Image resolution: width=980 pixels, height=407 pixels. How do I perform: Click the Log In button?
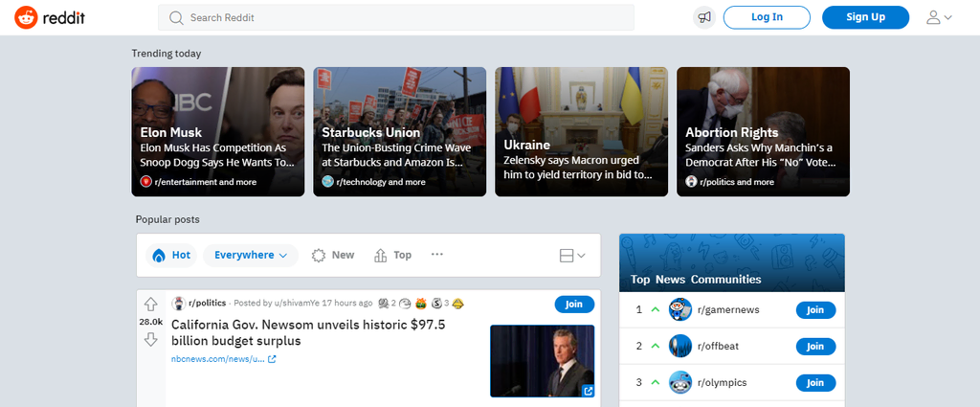click(x=767, y=17)
